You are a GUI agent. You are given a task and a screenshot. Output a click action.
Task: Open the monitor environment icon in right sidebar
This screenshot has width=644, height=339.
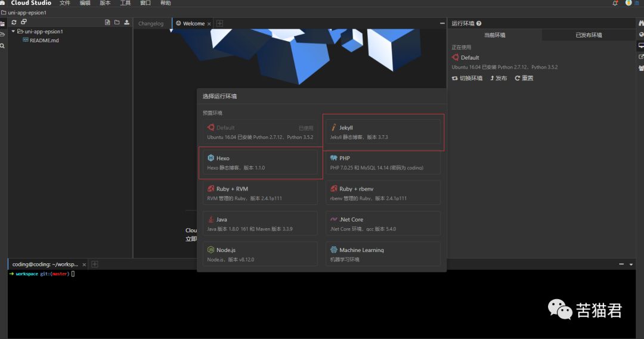(641, 45)
